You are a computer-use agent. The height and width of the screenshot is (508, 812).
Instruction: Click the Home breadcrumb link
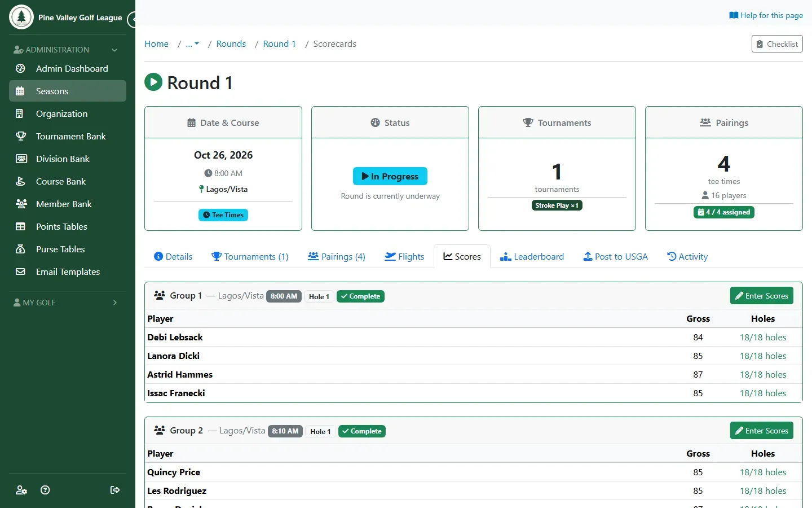tap(156, 44)
